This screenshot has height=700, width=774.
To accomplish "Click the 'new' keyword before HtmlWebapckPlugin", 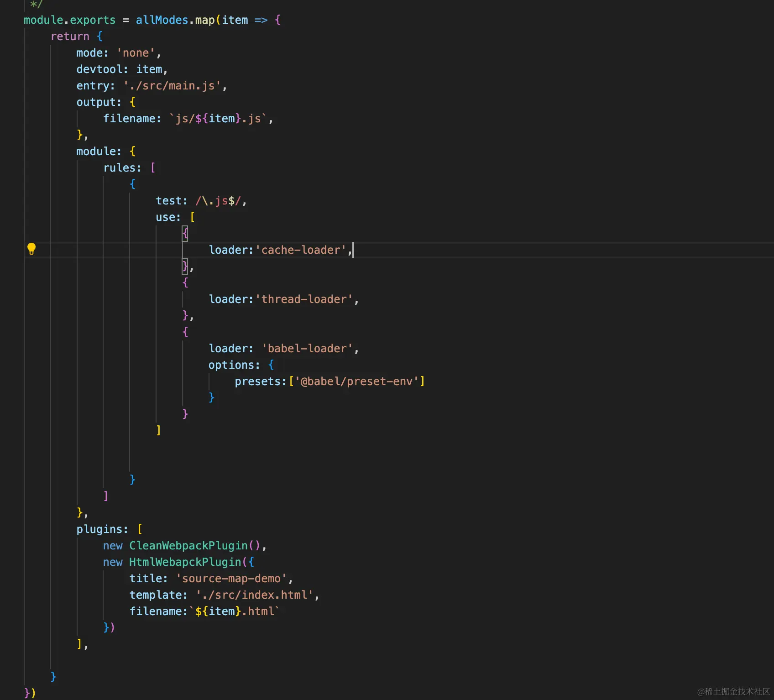I will pos(113,562).
